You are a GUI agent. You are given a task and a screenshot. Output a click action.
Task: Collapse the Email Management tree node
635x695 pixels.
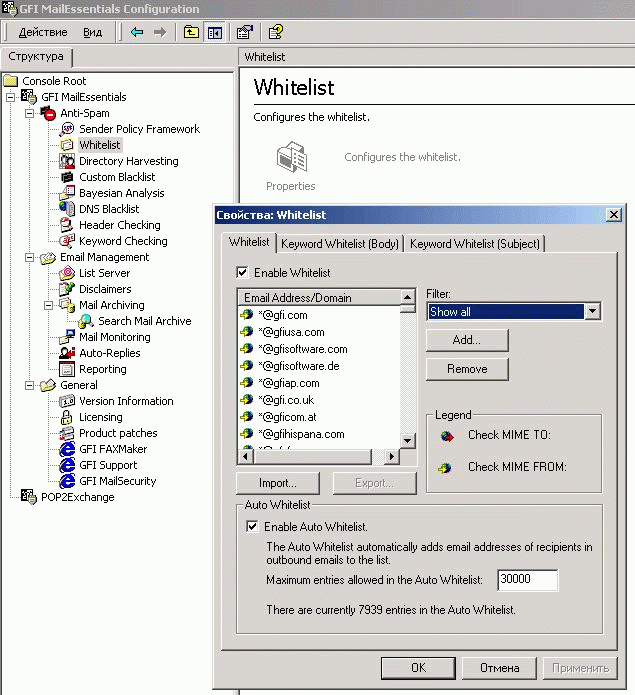pos(29,257)
